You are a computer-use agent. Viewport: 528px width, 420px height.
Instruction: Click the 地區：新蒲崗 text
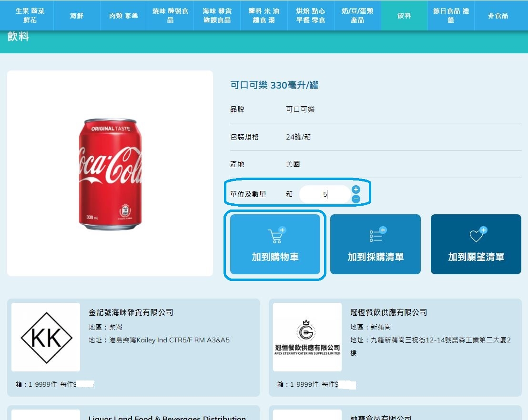pos(370,327)
